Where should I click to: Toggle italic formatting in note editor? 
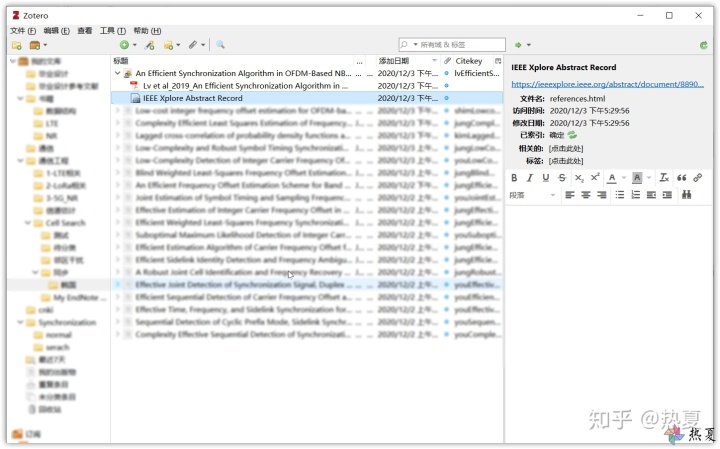tap(530, 178)
